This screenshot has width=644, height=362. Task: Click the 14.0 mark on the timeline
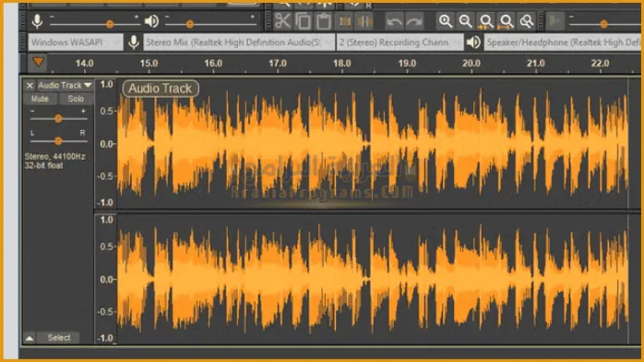point(85,64)
